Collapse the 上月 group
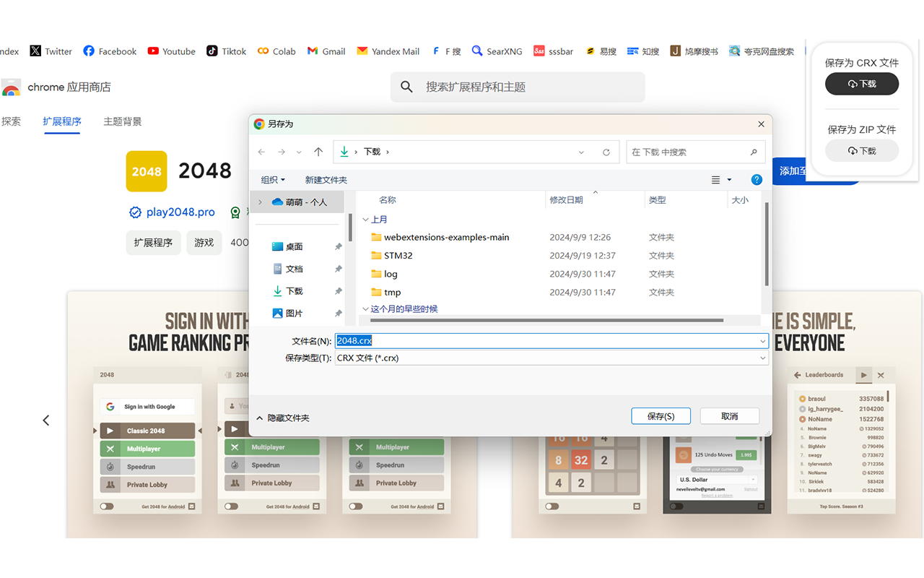The width and height of the screenshot is (924, 578). click(x=366, y=220)
